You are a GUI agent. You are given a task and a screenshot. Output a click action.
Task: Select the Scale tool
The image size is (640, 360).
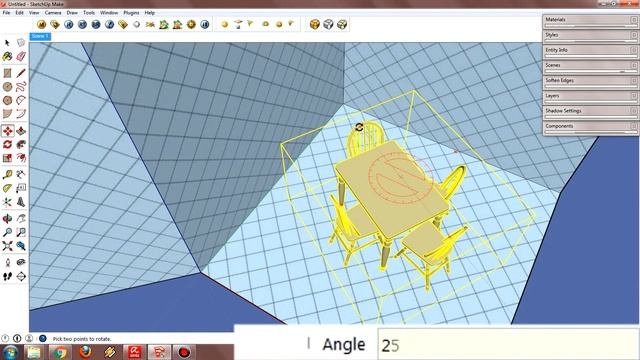(x=7, y=158)
